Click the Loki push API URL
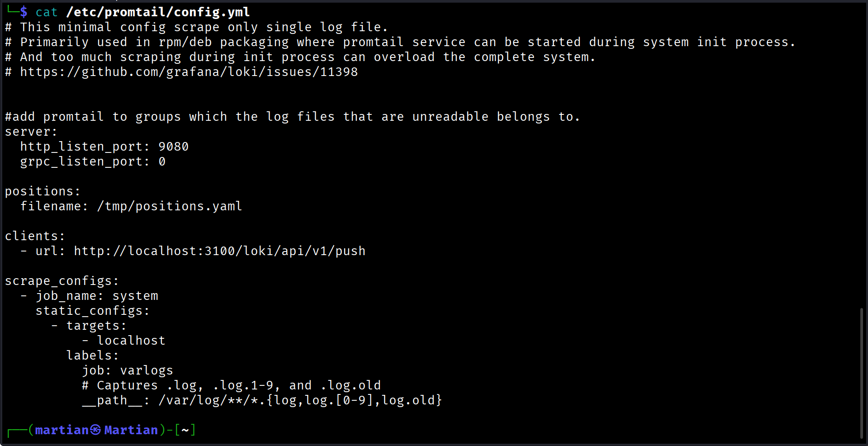Screen dimensions: 868x446 coord(219,251)
